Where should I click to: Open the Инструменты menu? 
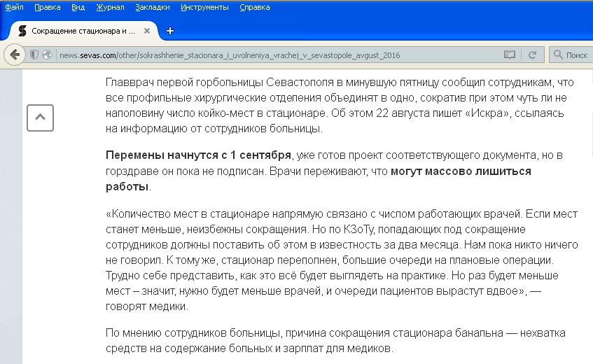point(204,7)
